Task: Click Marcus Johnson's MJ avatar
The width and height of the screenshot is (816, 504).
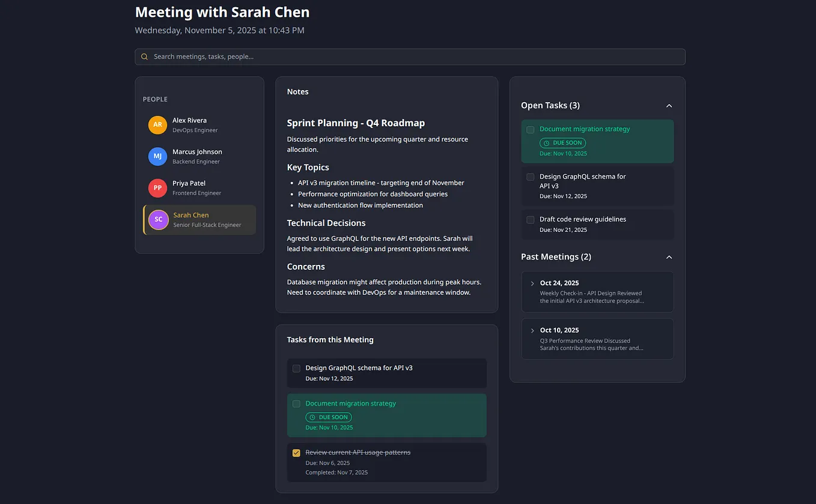Action: point(157,156)
